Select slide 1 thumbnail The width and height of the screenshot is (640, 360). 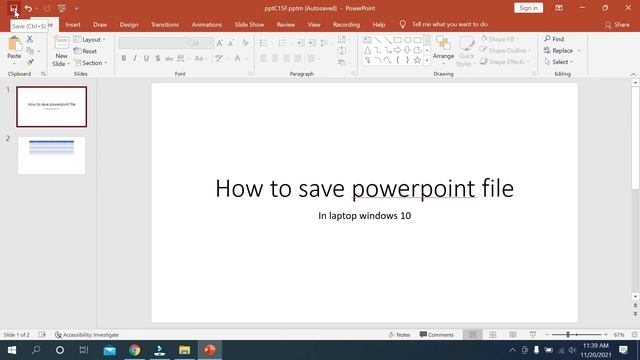click(51, 107)
